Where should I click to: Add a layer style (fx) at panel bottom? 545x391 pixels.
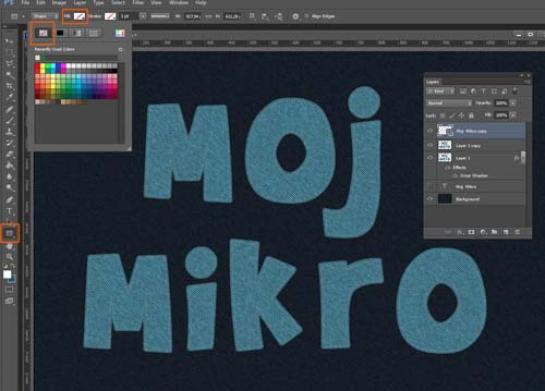[x=460, y=232]
